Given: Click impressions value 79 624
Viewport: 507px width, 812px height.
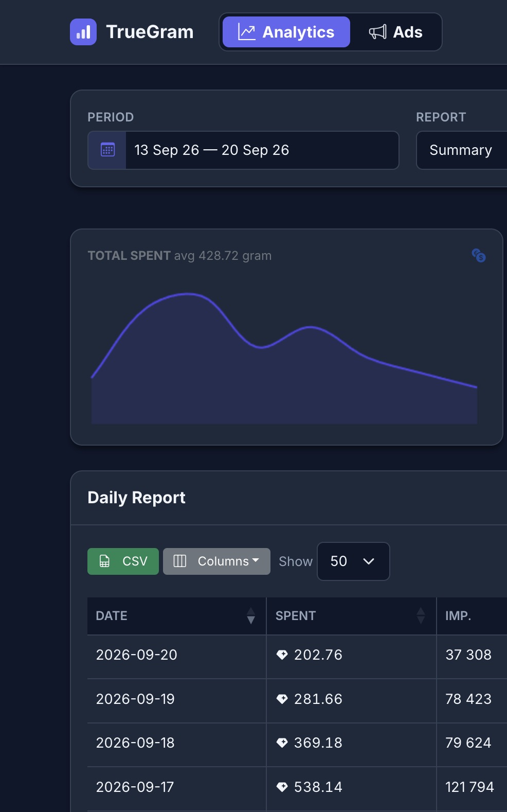Looking at the screenshot, I should [468, 743].
